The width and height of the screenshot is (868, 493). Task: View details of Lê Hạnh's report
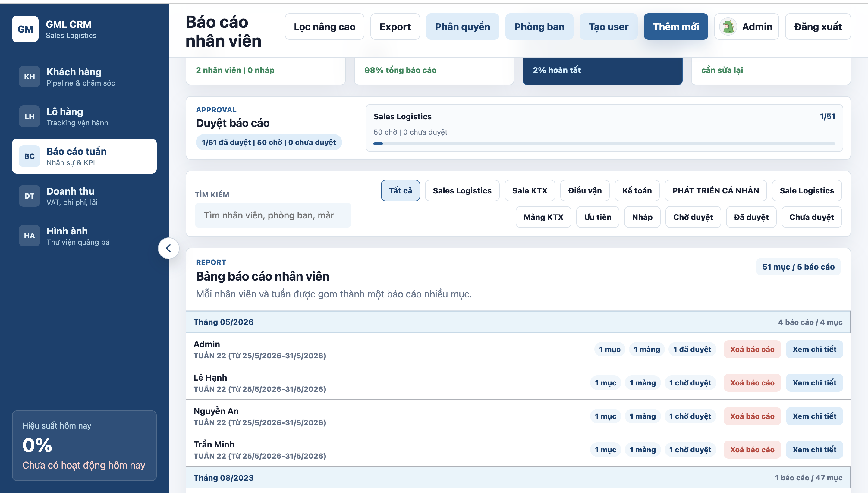coord(815,383)
